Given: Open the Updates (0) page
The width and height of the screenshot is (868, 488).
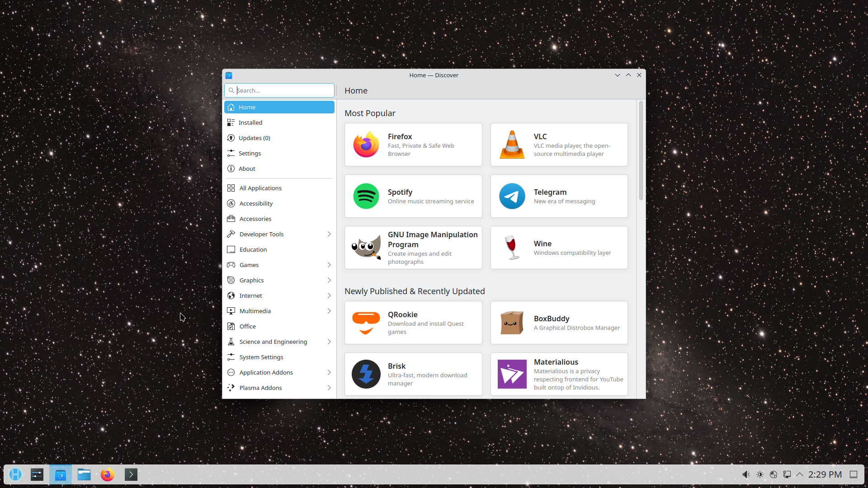Looking at the screenshot, I should click(279, 138).
